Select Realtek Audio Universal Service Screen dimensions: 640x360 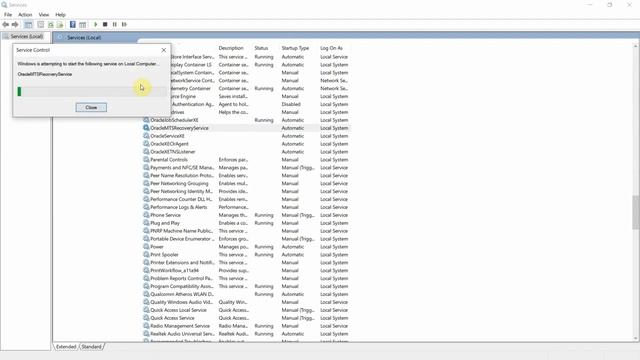pyautogui.click(x=182, y=334)
